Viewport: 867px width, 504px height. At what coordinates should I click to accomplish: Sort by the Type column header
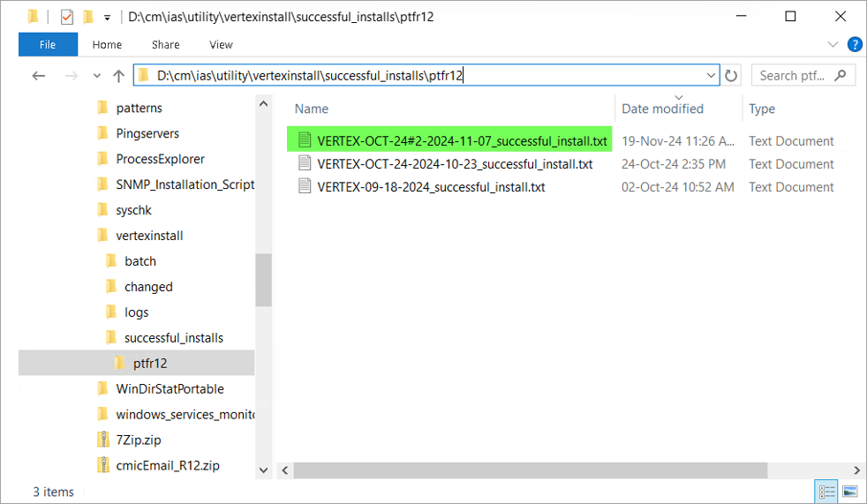[x=762, y=109]
